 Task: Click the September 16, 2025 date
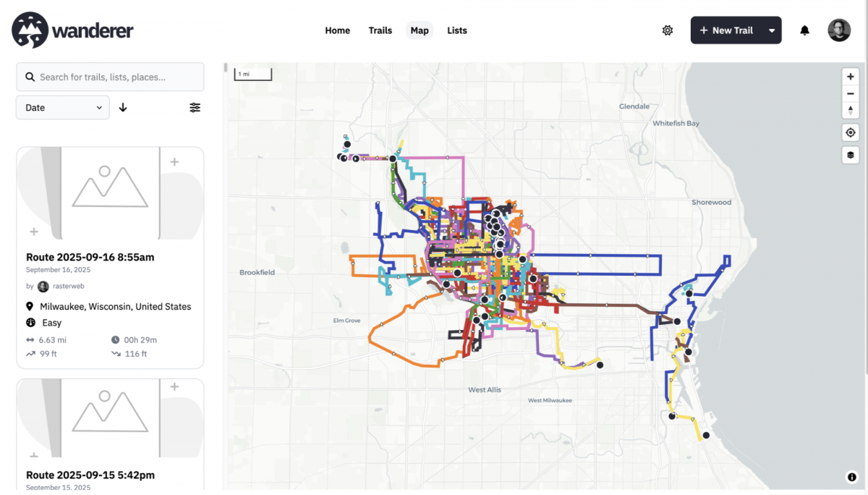(x=59, y=270)
